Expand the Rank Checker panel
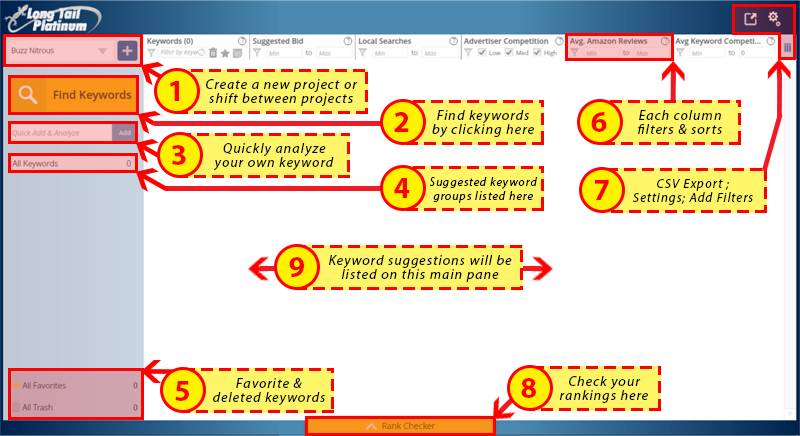Screen dimensions: 800x436 [401, 426]
